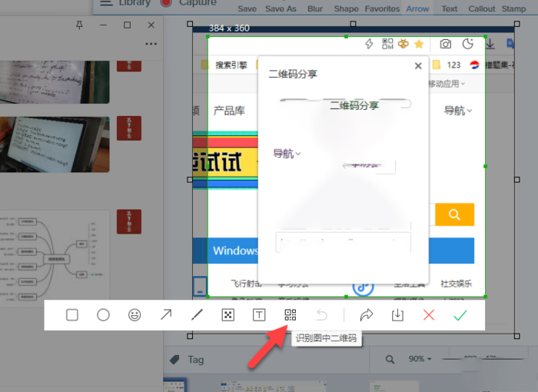Select the rectangle shape tool
The width and height of the screenshot is (538, 392).
pos(72,315)
